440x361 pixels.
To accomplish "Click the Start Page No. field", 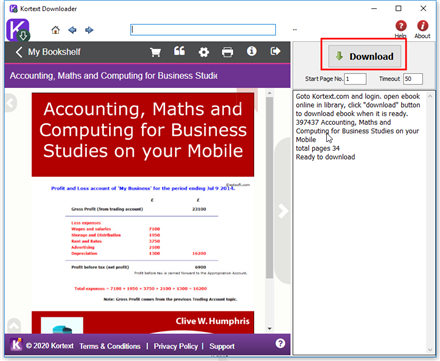I will 355,79.
